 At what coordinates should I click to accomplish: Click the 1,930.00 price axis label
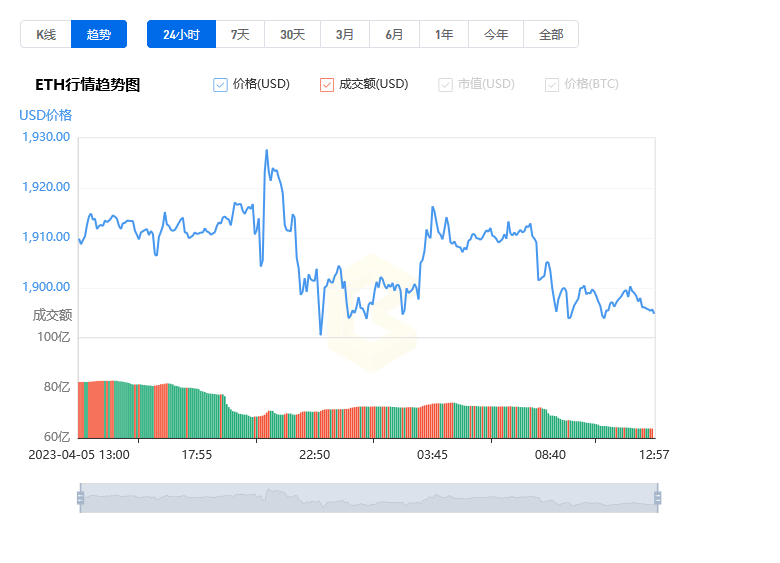click(x=46, y=137)
